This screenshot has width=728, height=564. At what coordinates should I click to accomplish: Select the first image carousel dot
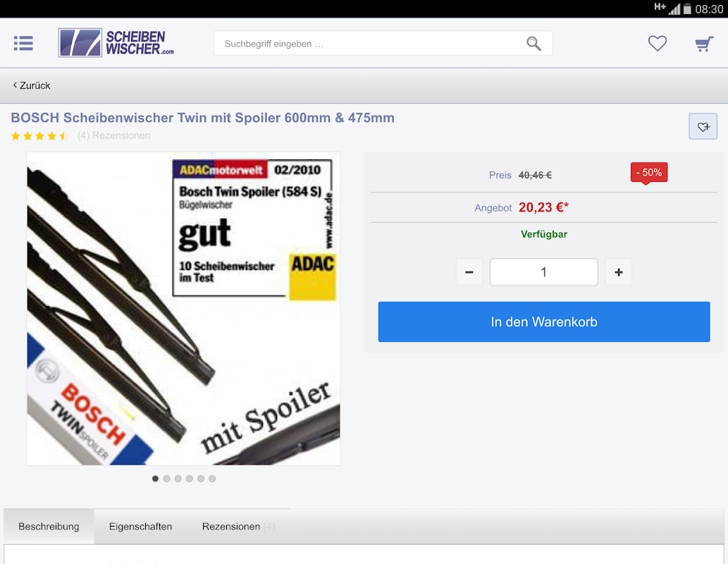pyautogui.click(x=155, y=479)
